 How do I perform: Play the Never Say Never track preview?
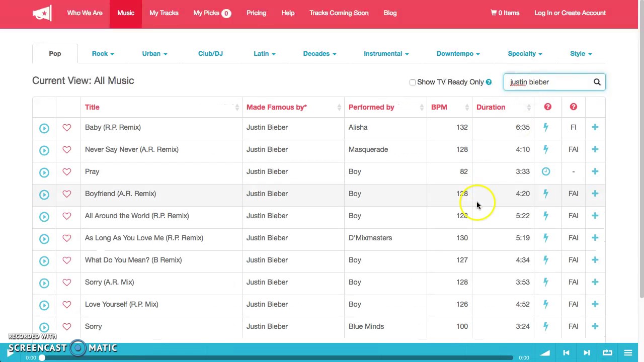point(44,150)
